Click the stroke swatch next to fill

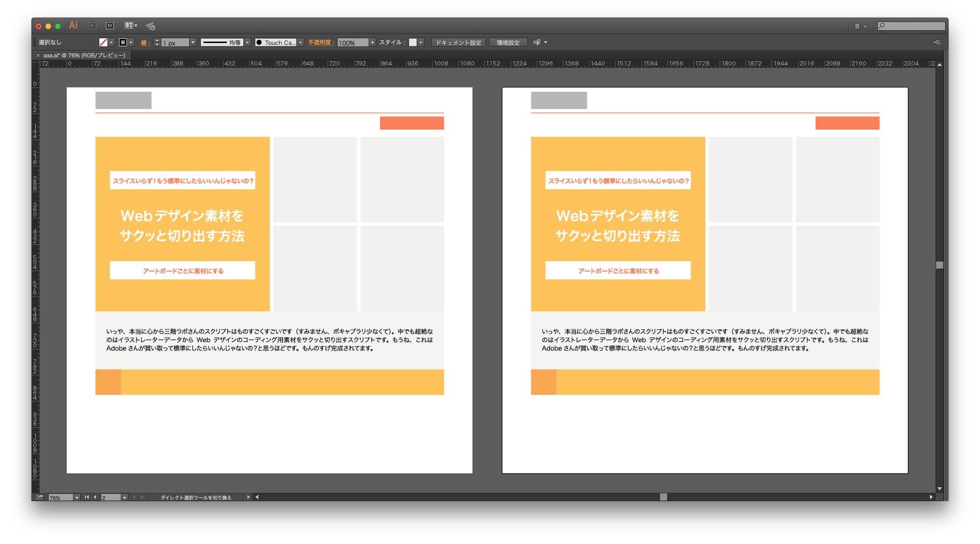click(x=123, y=42)
